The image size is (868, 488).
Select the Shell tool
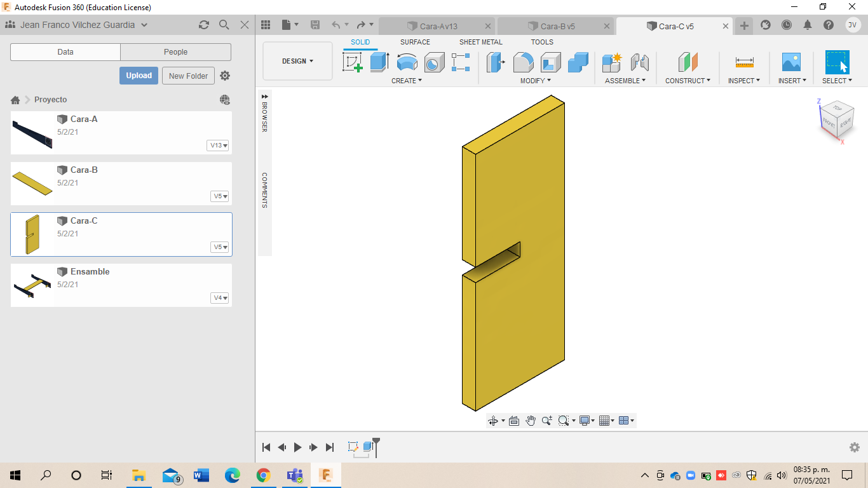(x=551, y=62)
